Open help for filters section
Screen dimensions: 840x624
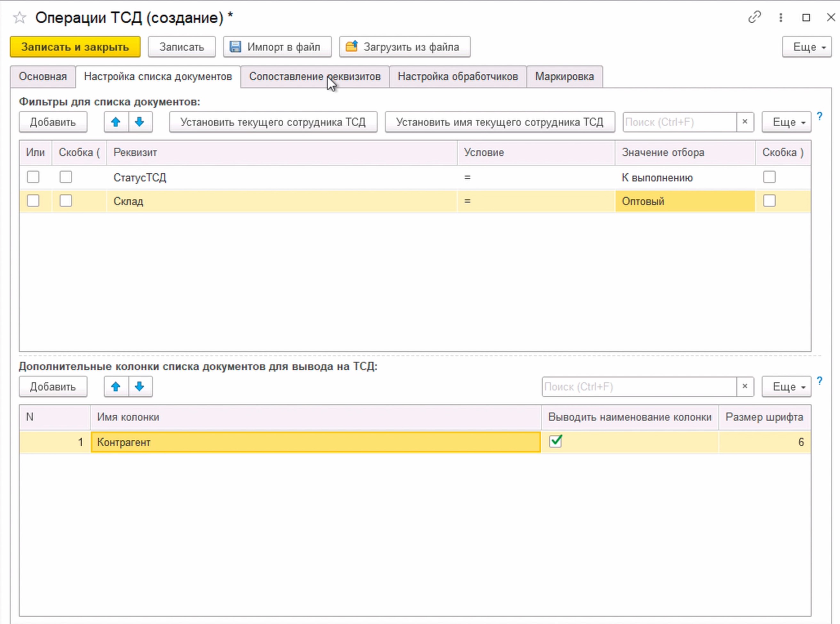[819, 116]
